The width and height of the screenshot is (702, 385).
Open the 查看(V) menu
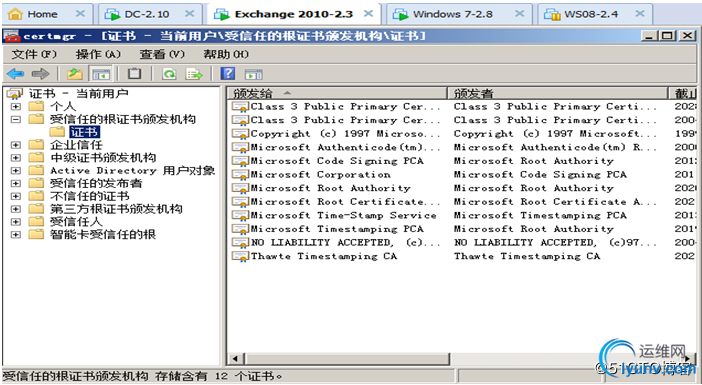[x=162, y=54]
